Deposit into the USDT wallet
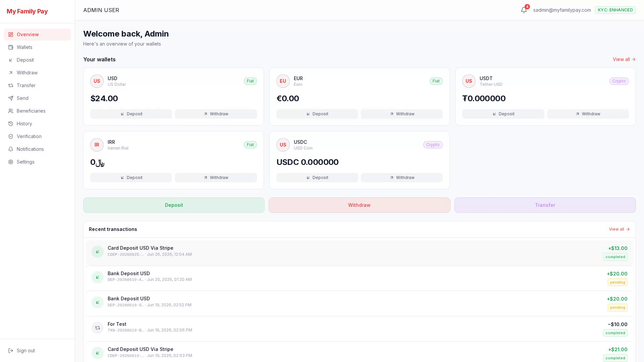644x362 pixels. pos(503,114)
